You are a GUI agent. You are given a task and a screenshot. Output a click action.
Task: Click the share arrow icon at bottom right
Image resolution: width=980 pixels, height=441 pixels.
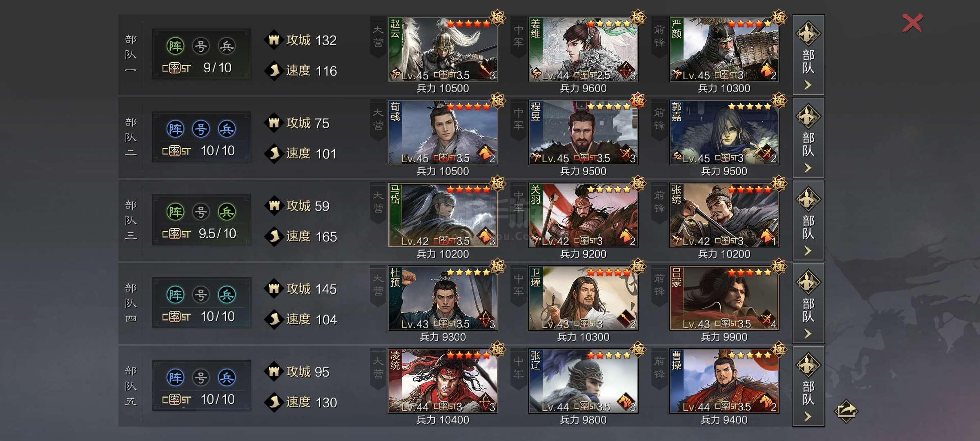pyautogui.click(x=846, y=411)
